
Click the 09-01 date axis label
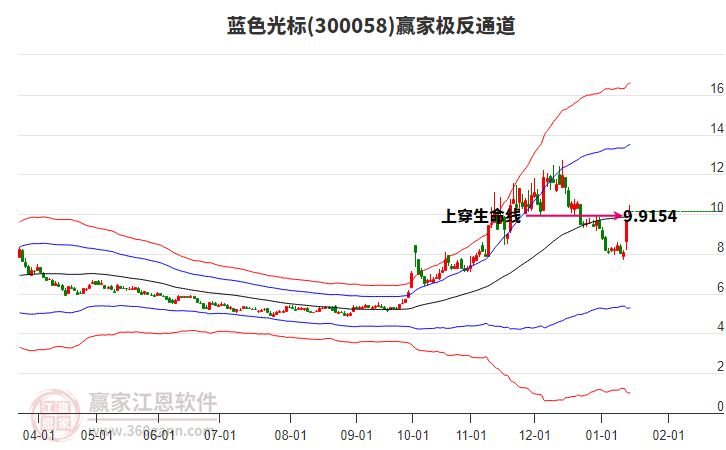(x=357, y=435)
